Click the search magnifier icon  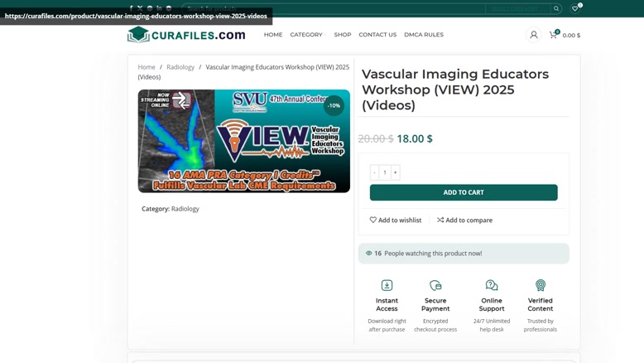coord(556,8)
